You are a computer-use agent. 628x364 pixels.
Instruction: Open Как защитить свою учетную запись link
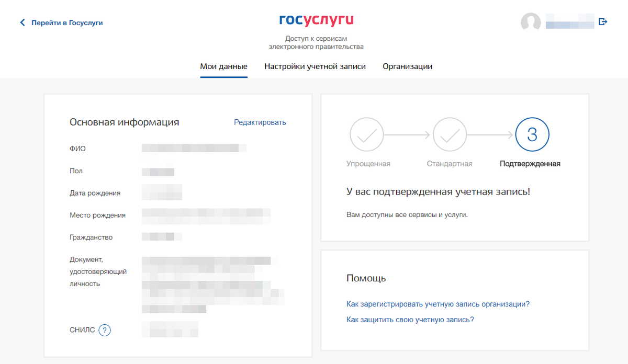410,319
